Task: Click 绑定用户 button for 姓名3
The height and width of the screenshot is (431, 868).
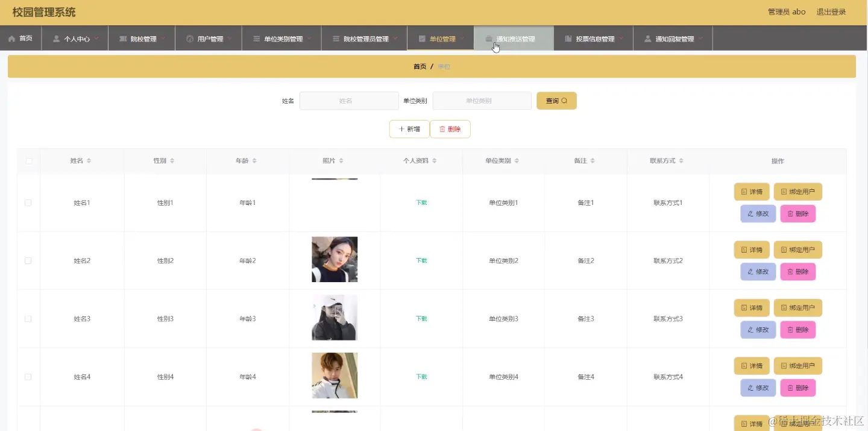Action: point(798,307)
